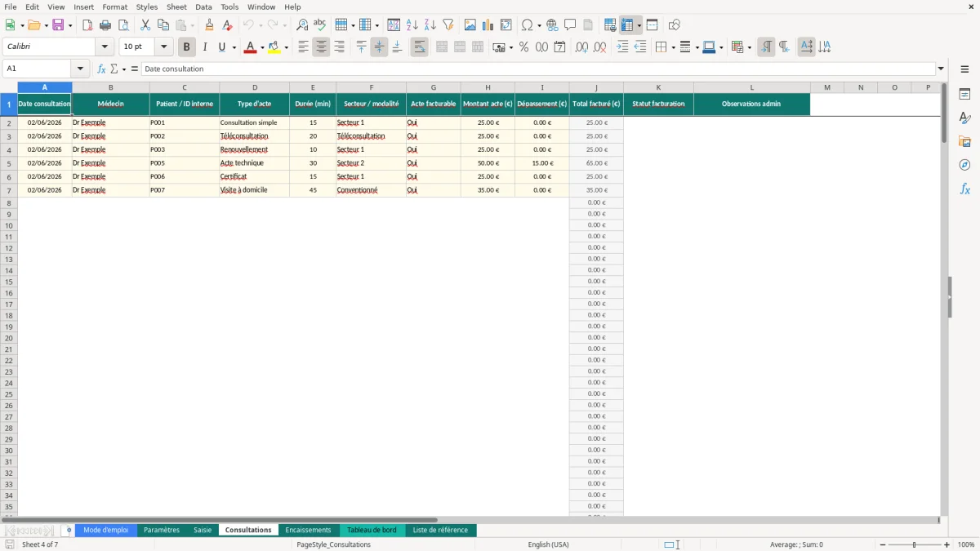The width and height of the screenshot is (980, 551).
Task: Open the Borders dropdown arrow
Action: pos(673,47)
